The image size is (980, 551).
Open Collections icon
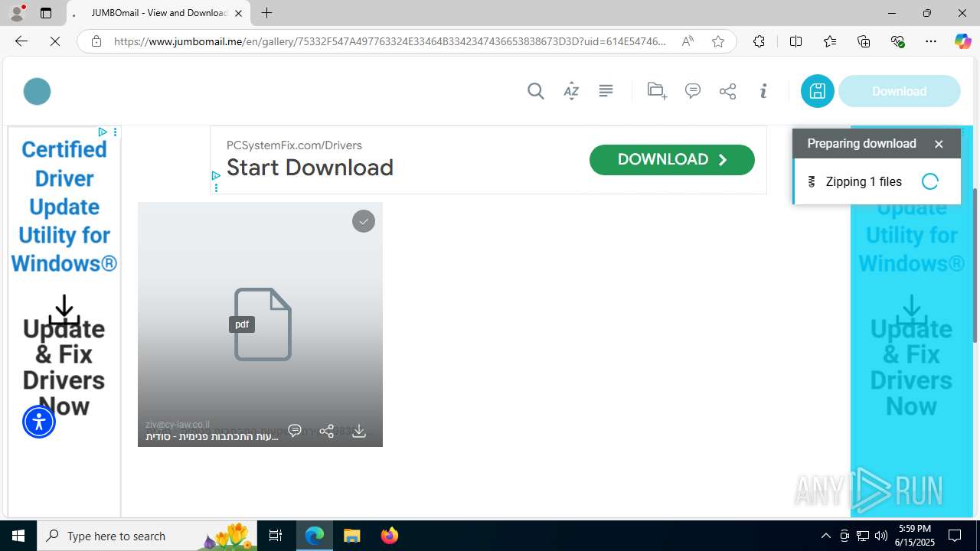(864, 41)
